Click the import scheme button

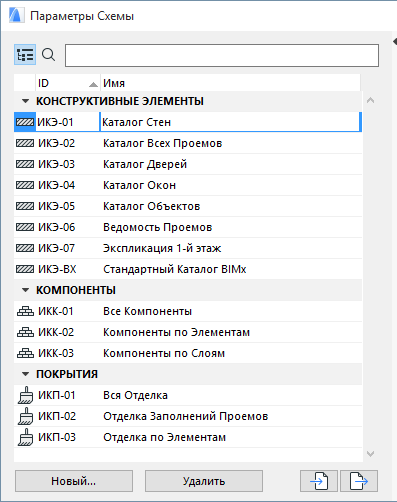coord(319,481)
